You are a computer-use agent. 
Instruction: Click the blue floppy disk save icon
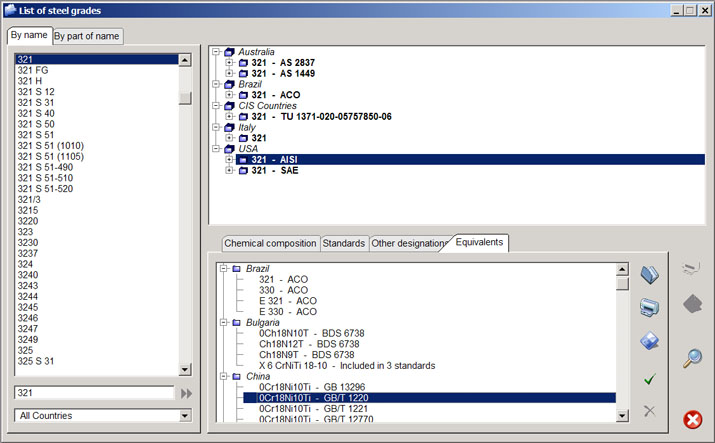click(x=649, y=341)
